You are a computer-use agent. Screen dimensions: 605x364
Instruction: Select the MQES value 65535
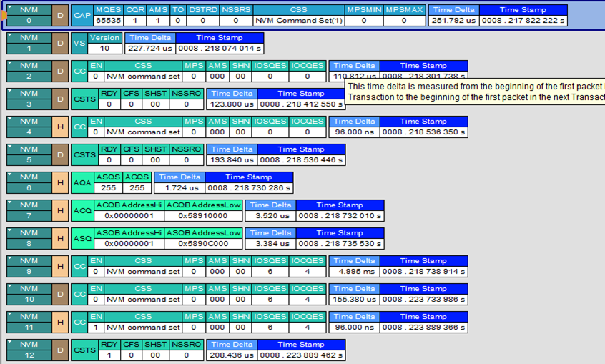pyautogui.click(x=108, y=21)
